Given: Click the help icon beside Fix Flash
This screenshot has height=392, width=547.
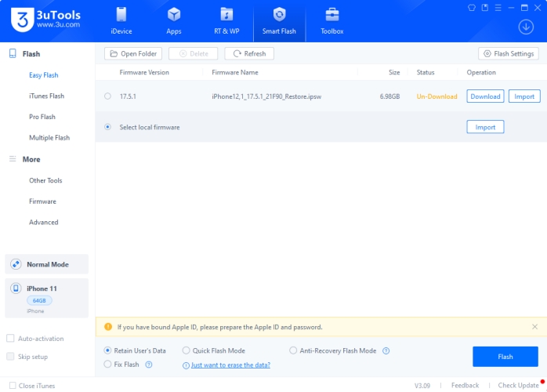Looking at the screenshot, I should (149, 365).
